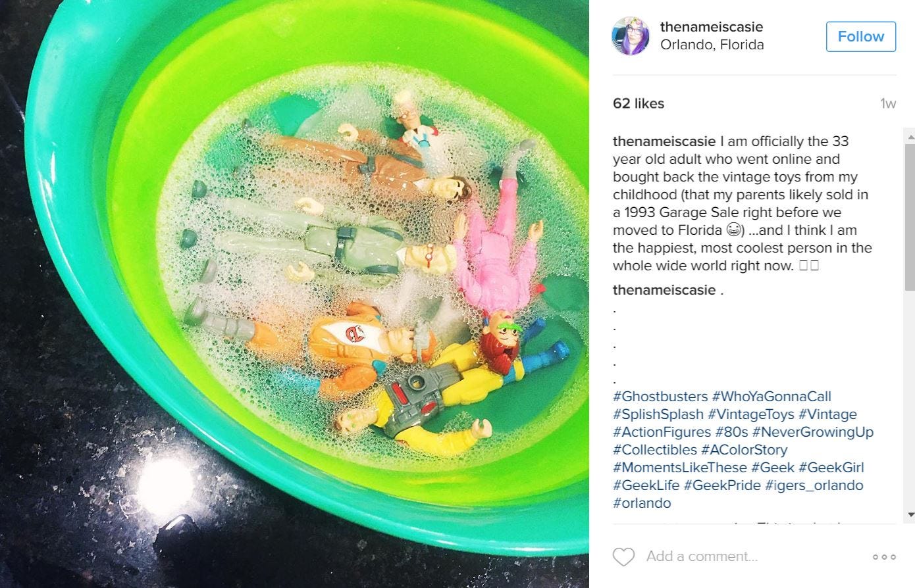The height and width of the screenshot is (588, 915).
Task: Open the #VintageToys hashtag
Action: (x=751, y=414)
